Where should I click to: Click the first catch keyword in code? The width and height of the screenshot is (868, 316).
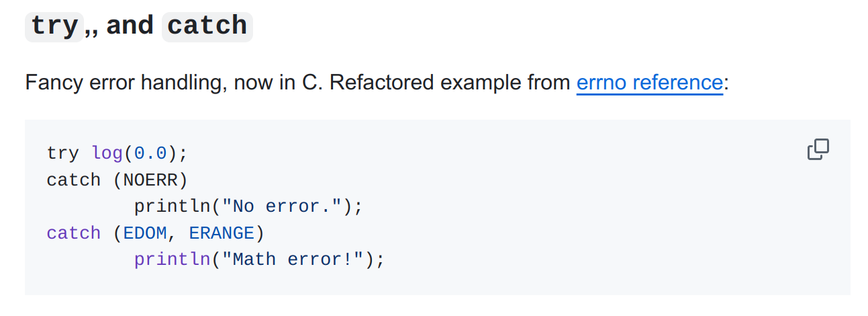[74, 180]
